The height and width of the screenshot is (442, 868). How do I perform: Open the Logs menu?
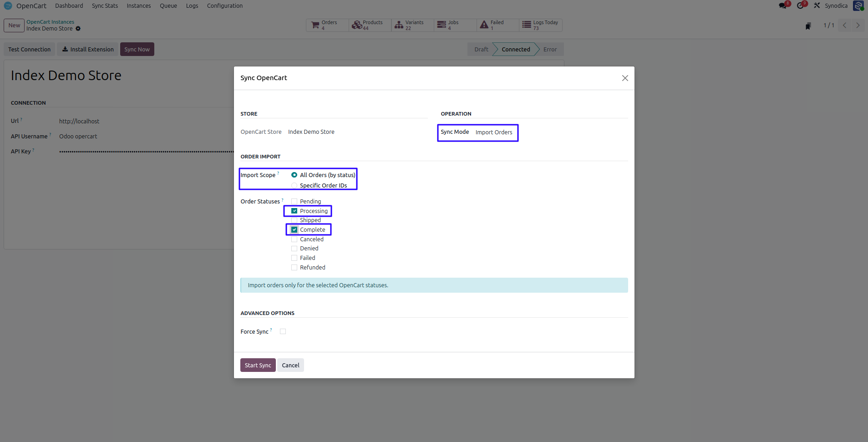[x=192, y=6]
